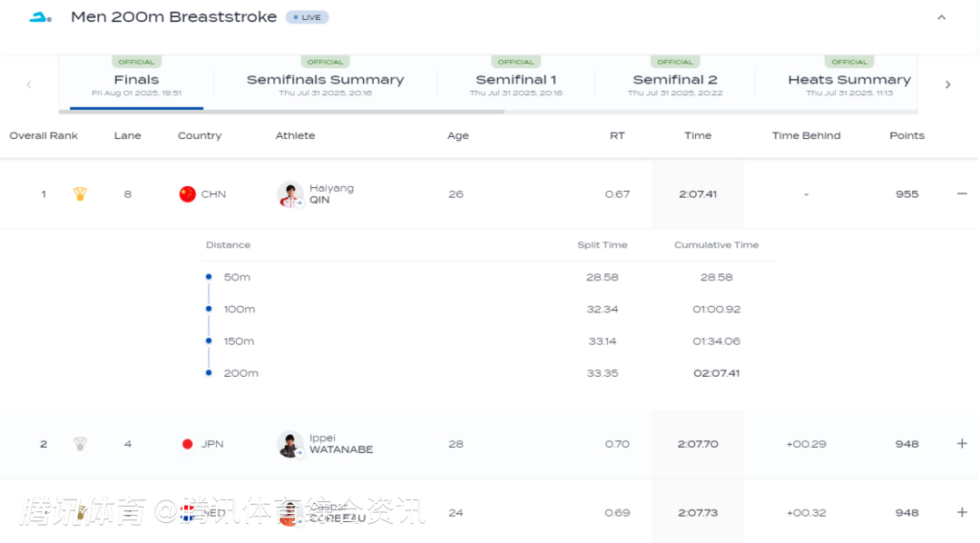
Task: Click QIN's final time 2:07.41
Action: click(698, 194)
